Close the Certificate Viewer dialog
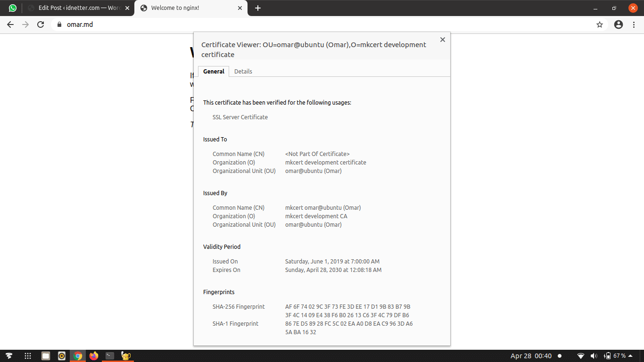644x362 pixels. point(442,40)
